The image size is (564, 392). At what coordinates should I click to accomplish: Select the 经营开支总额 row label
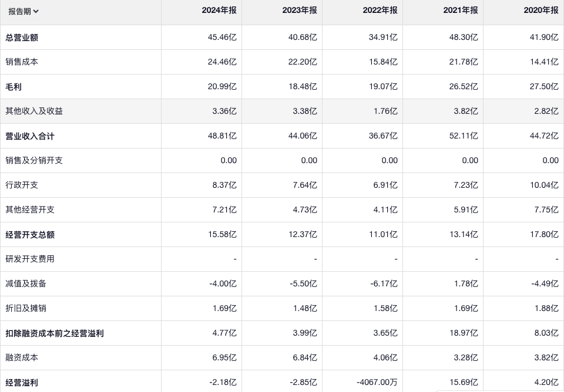point(30,235)
